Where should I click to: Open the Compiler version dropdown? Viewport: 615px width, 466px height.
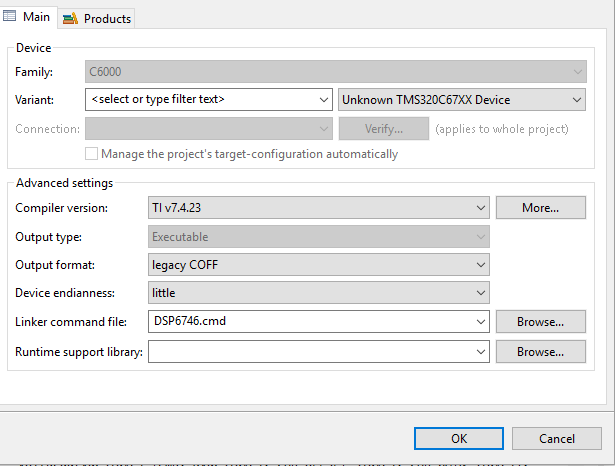point(482,208)
